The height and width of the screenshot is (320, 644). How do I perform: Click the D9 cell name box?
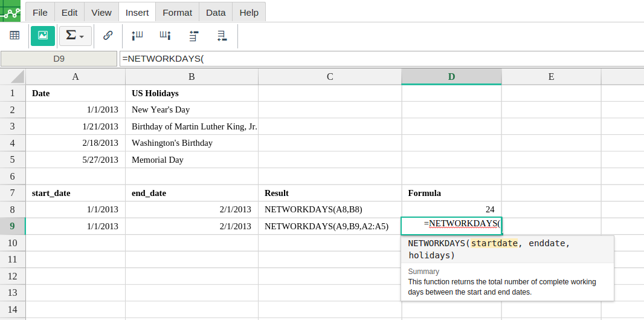pos(59,59)
